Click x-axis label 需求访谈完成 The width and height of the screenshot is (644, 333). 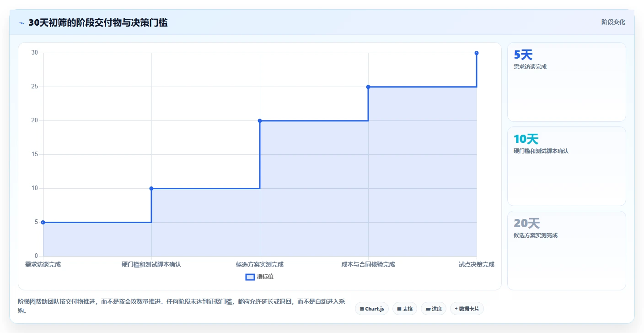[43, 264]
